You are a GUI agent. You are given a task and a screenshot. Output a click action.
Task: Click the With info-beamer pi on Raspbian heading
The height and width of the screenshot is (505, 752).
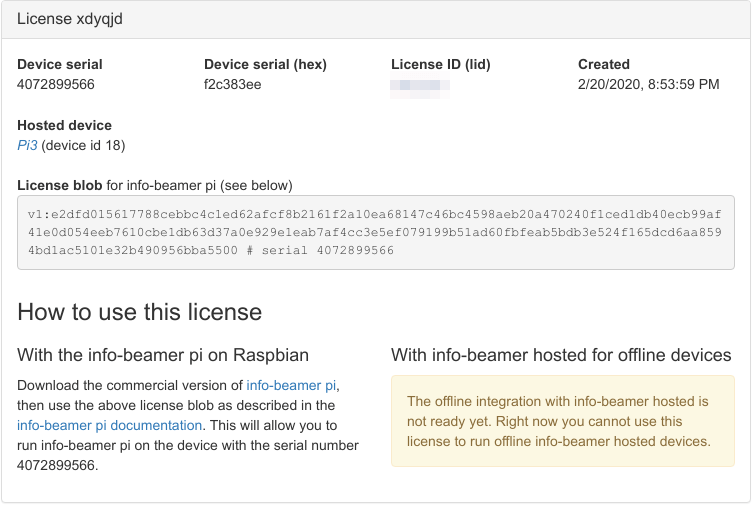coord(163,355)
